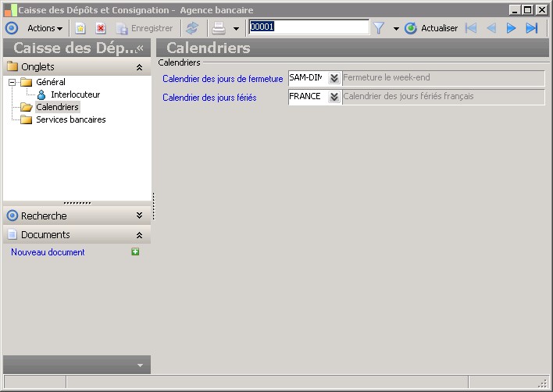The image size is (553, 392).
Task: Click the SAM-DIM code field
Action: click(308, 78)
